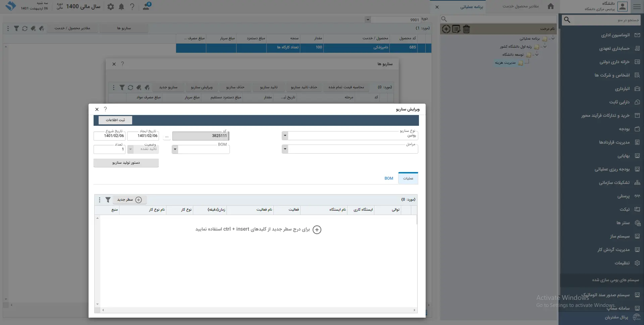The height and width of the screenshot is (325, 644).
Task: Open the مراحل dropdown
Action: coord(285,149)
